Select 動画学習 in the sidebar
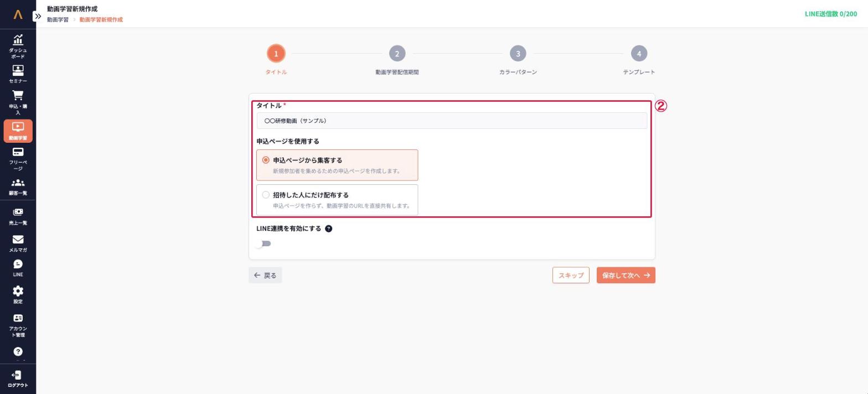 [x=18, y=131]
